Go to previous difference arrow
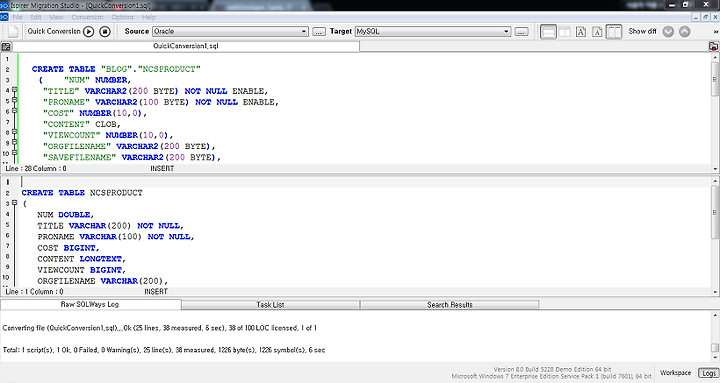This screenshot has width=720, height=383. point(685,32)
